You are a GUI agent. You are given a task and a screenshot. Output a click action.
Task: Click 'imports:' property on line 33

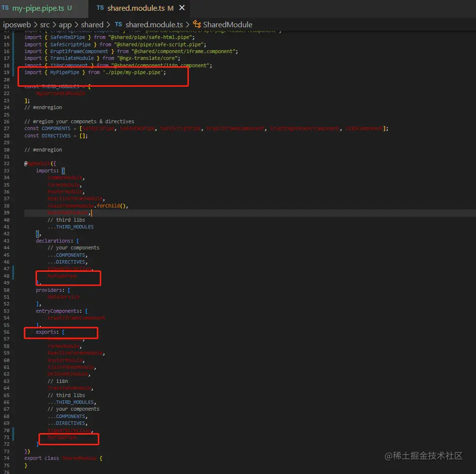47,171
